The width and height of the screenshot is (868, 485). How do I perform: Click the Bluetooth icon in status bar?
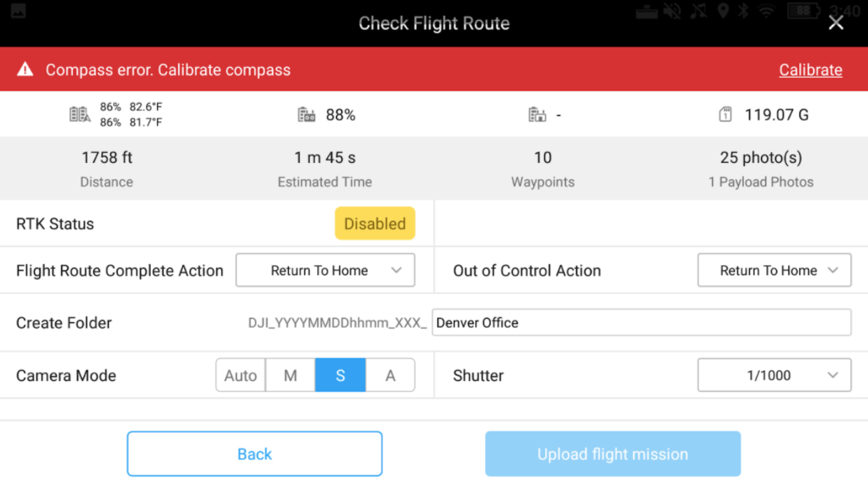743,11
